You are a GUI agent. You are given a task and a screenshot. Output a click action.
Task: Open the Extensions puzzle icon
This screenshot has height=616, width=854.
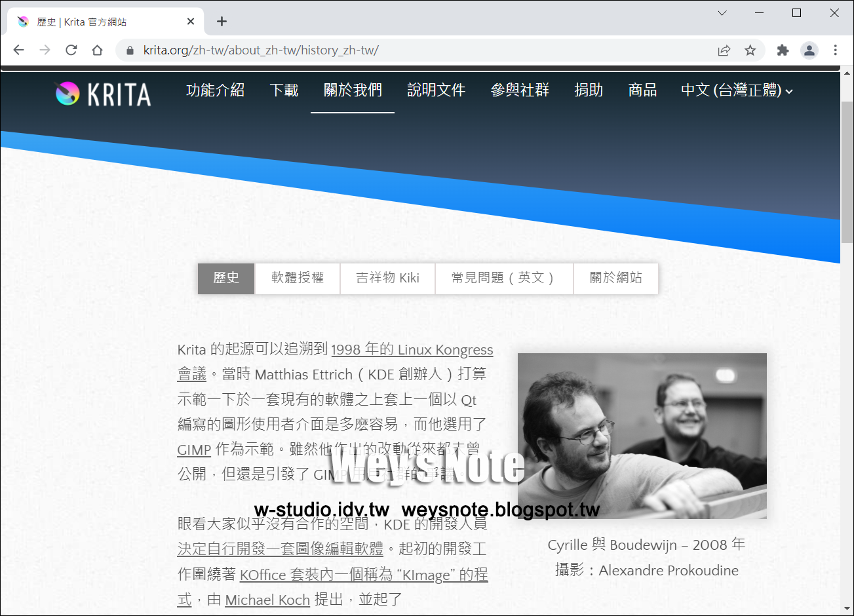[783, 50]
